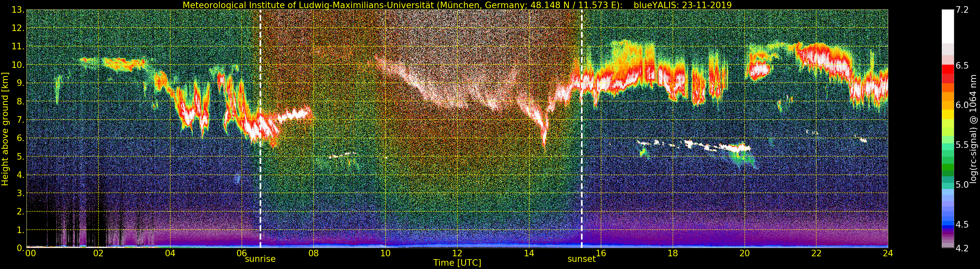Click the white top segment of the colorbar
The height and width of the screenshot is (269, 980).
pyautogui.click(x=947, y=27)
